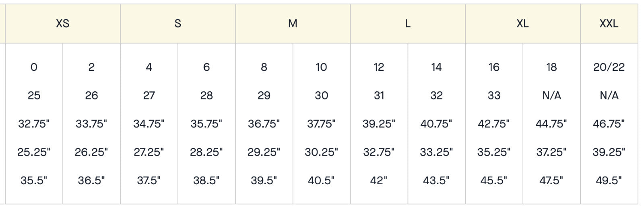644x214 pixels.
Task: Click the XL size column header
Action: point(522,24)
